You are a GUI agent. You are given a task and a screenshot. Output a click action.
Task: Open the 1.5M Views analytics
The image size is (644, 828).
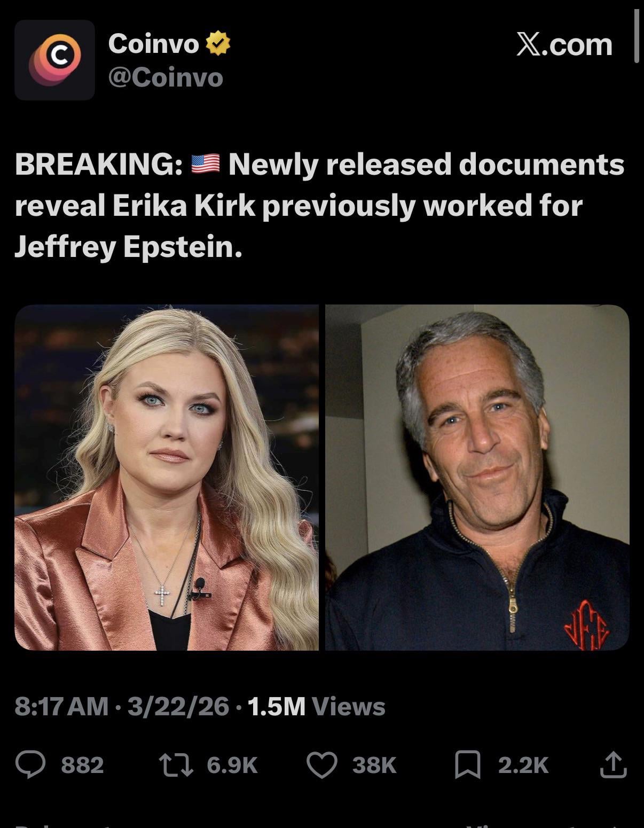tap(317, 707)
